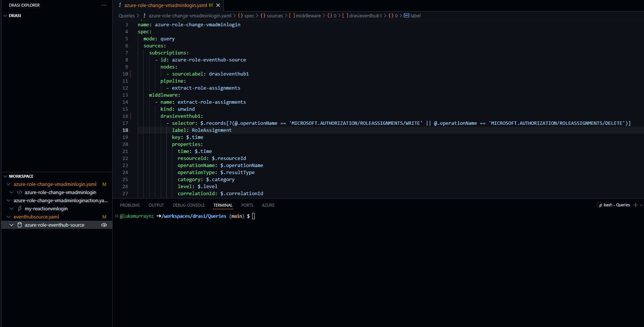Open azure-role-change-vmadminloginaction.yaml file entry
This screenshot has width=644, height=327.
[x=61, y=200]
